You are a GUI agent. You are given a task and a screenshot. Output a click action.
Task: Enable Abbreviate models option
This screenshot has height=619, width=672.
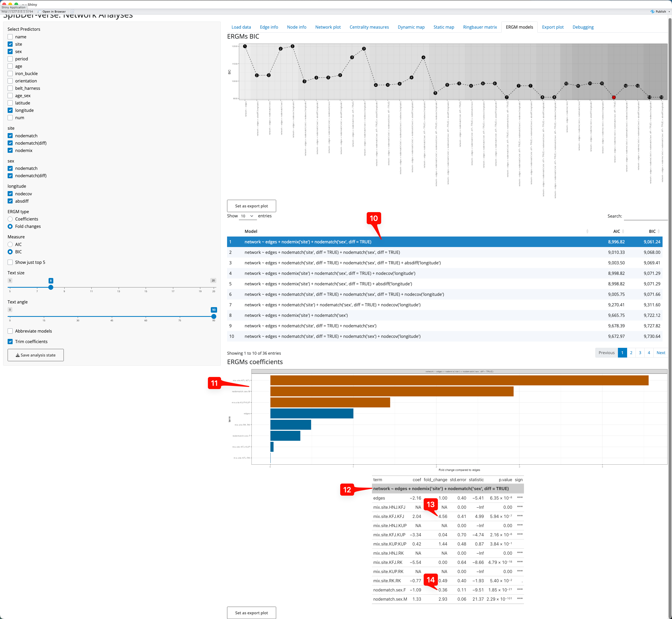click(10, 331)
